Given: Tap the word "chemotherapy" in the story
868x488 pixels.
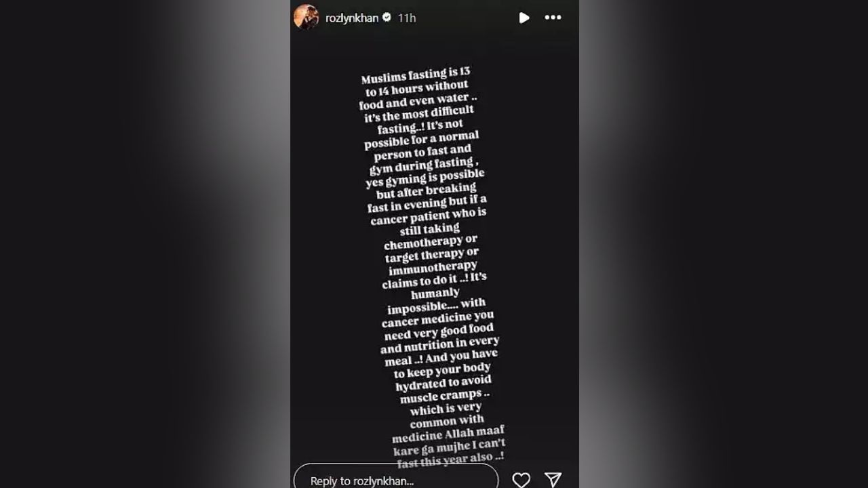Looking at the screenshot, I should pos(431,242).
